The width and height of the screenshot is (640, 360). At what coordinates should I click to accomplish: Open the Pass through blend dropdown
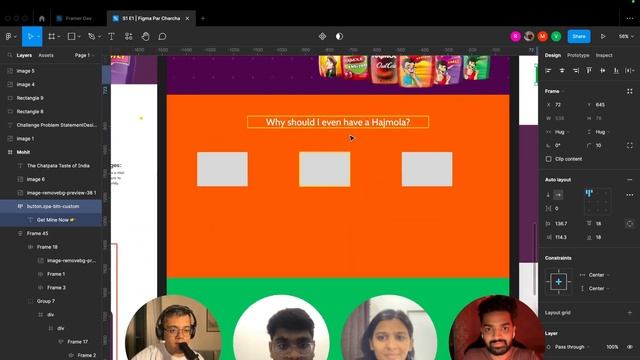tap(572, 347)
